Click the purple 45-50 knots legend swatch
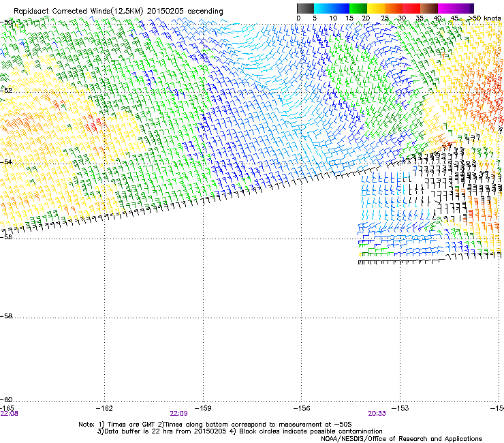This screenshot has height=443, width=504. pyautogui.click(x=464, y=8)
